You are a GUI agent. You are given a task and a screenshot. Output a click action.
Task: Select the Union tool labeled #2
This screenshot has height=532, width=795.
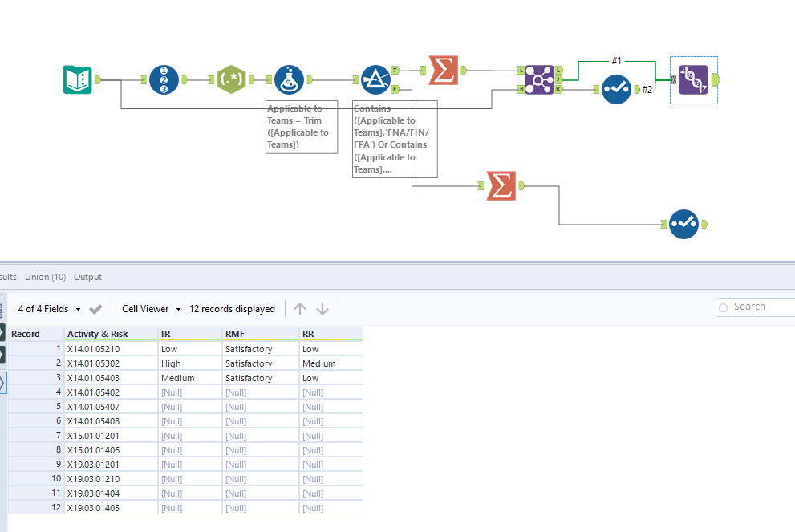click(x=616, y=89)
